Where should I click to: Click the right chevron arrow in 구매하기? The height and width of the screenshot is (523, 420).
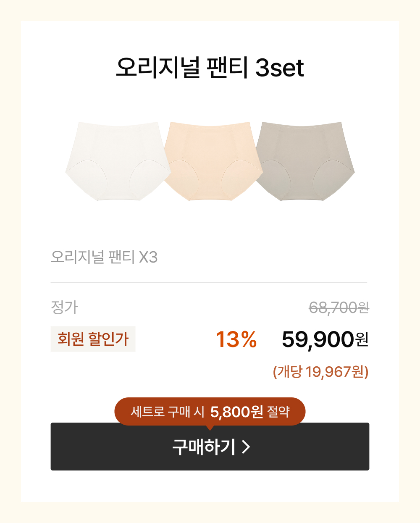click(246, 447)
